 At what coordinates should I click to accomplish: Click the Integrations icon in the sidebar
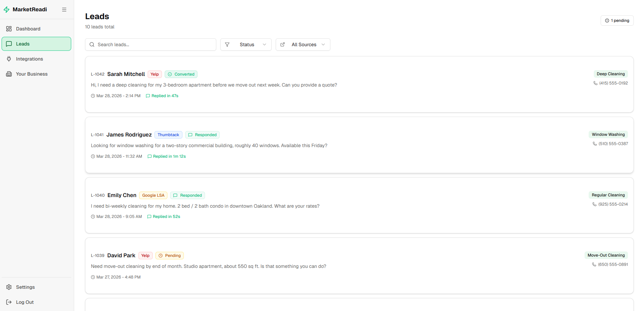(x=9, y=59)
